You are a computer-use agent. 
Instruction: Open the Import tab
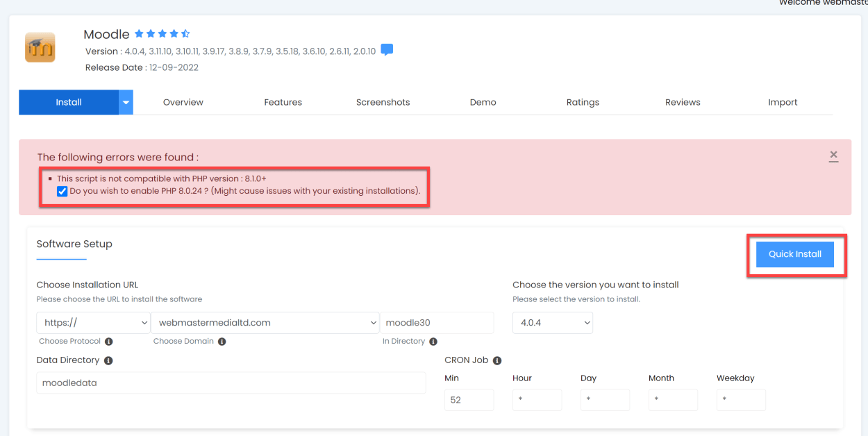click(783, 102)
